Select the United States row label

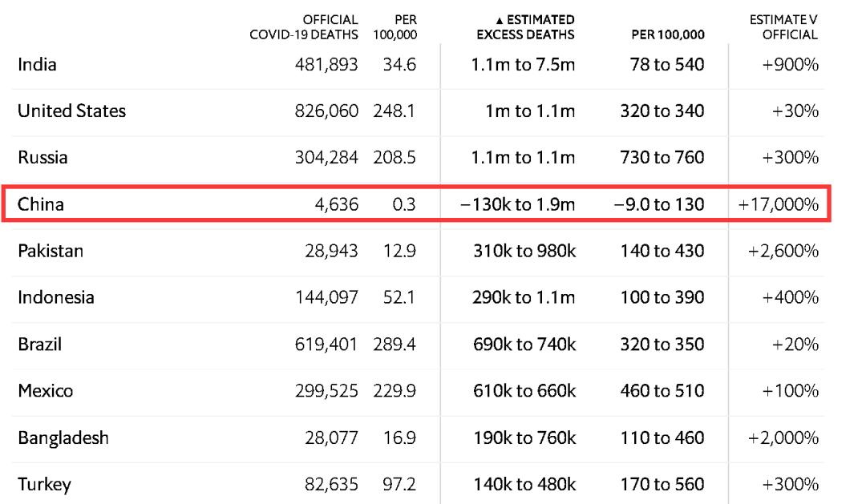71,111
